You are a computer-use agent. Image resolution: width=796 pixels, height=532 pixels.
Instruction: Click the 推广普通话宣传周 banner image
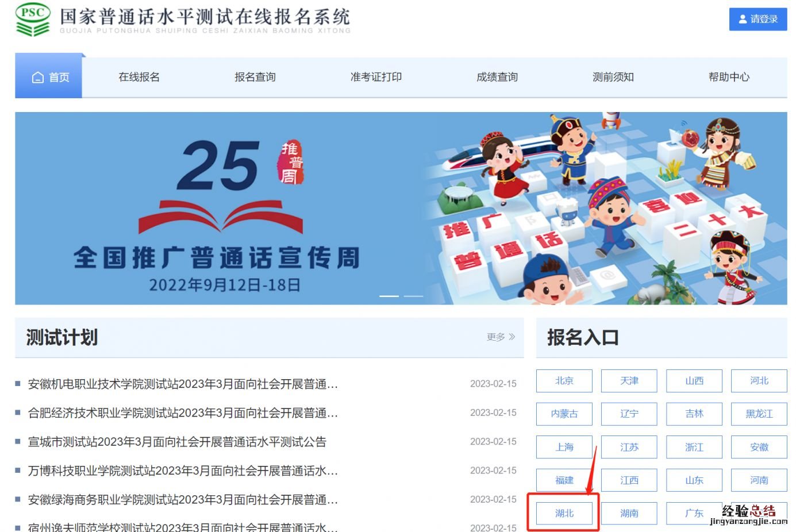click(x=401, y=208)
